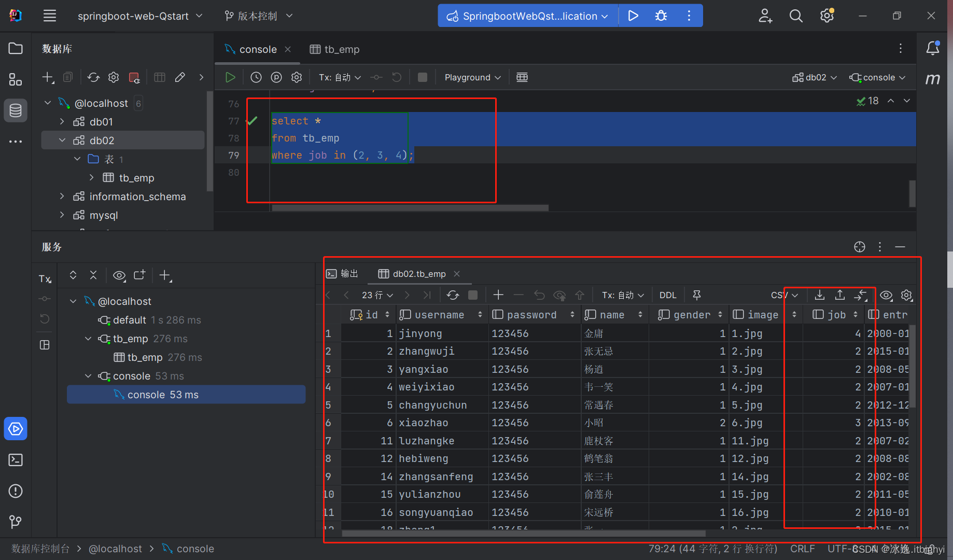
Task: Refresh database objects in the database toolbar
Action: (93, 77)
